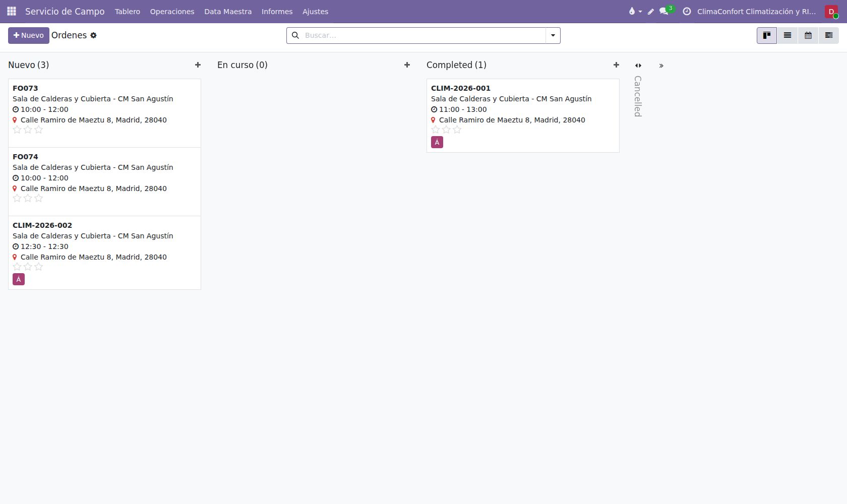
Task: Switch to timeline view icon
Action: pos(828,35)
